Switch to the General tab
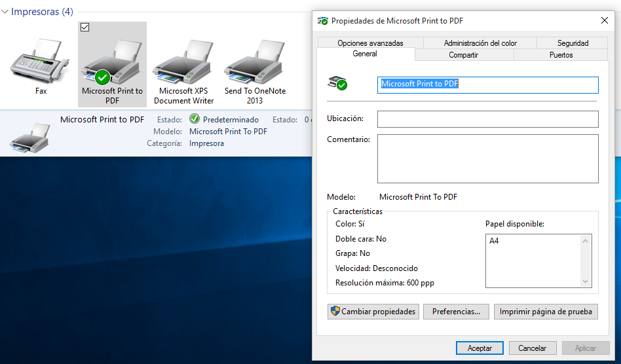Viewport: 621px width, 364px height. click(x=365, y=54)
